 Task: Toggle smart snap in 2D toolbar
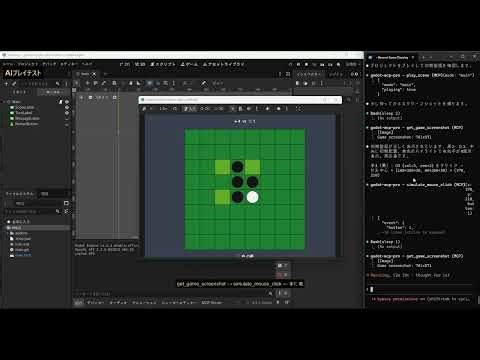point(150,83)
